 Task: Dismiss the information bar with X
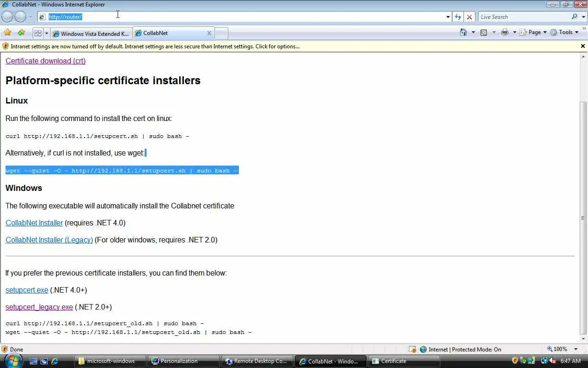[583, 46]
